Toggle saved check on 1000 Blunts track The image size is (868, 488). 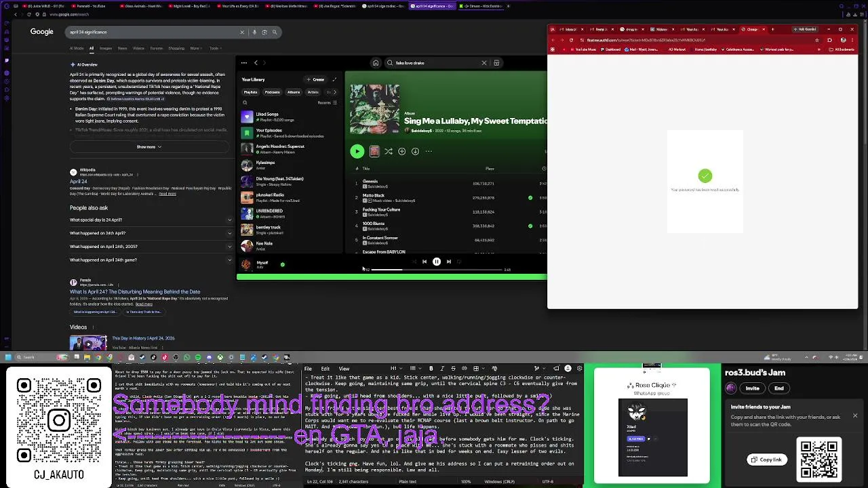coord(530,226)
